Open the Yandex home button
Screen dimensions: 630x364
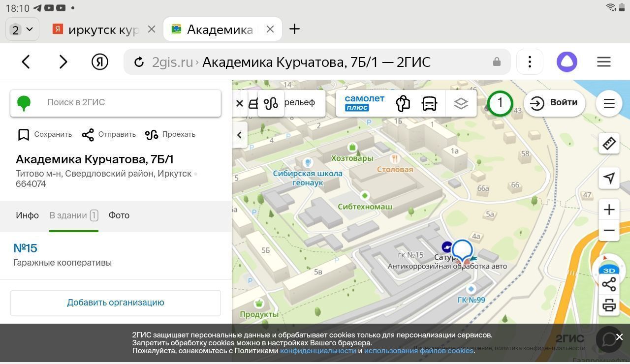(x=100, y=62)
